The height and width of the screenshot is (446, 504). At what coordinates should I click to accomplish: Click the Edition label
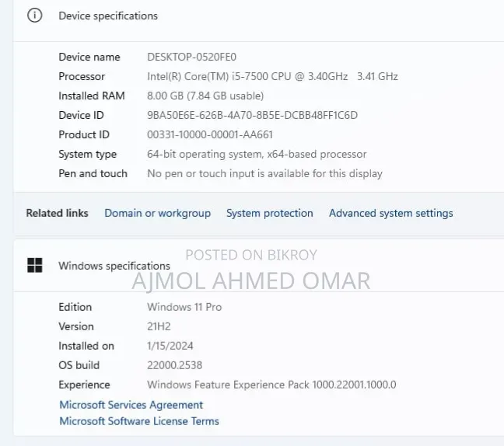[75, 307]
